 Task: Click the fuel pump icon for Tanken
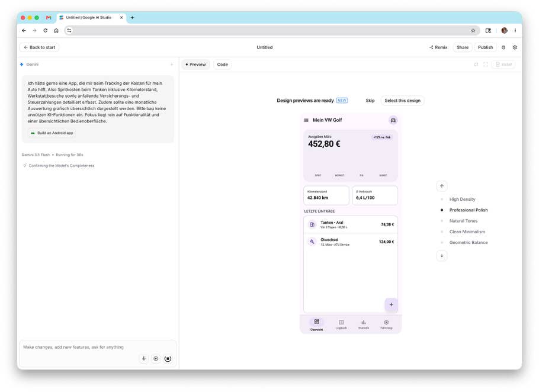pyautogui.click(x=312, y=224)
